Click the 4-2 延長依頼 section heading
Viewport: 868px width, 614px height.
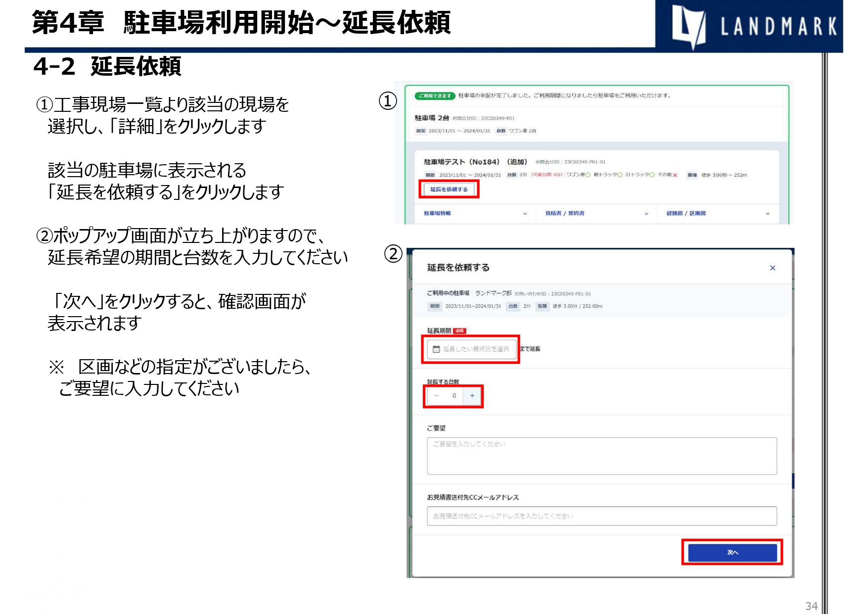[x=107, y=67]
